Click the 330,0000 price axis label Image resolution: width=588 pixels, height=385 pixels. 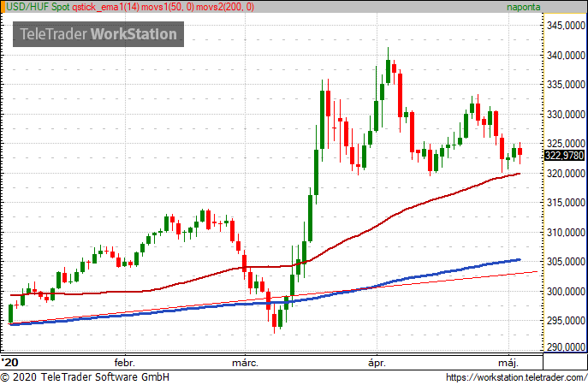(566, 115)
